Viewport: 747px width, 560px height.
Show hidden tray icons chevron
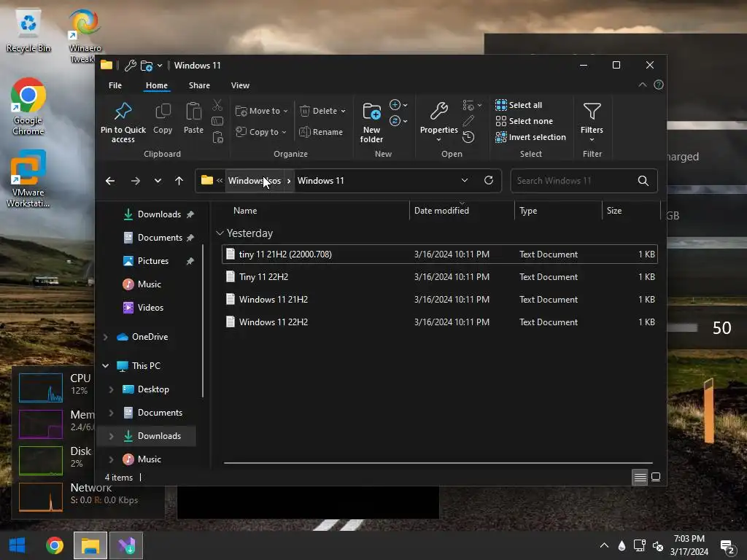pos(603,545)
